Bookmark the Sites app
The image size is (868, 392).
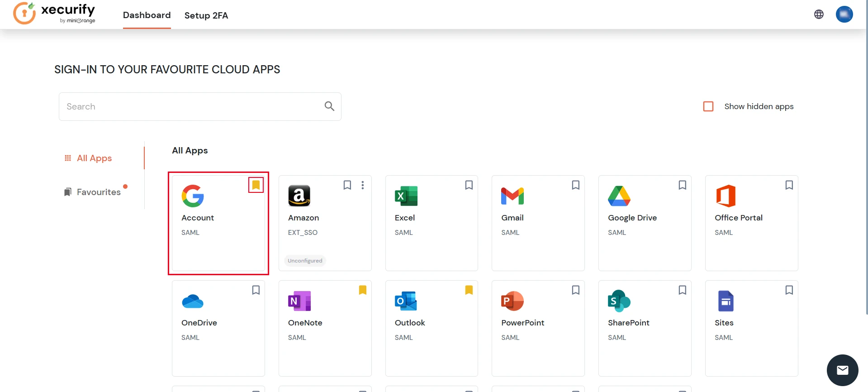[x=789, y=290]
